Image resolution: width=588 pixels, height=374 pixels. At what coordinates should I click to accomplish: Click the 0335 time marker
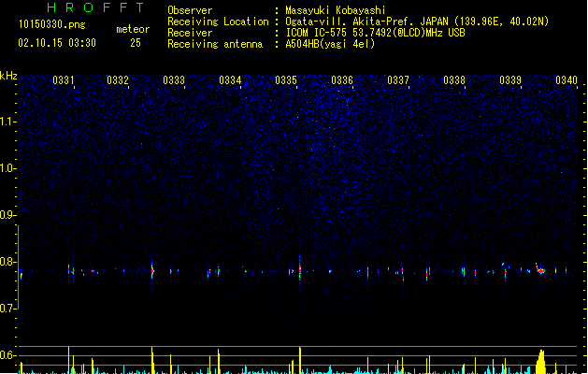coord(286,79)
